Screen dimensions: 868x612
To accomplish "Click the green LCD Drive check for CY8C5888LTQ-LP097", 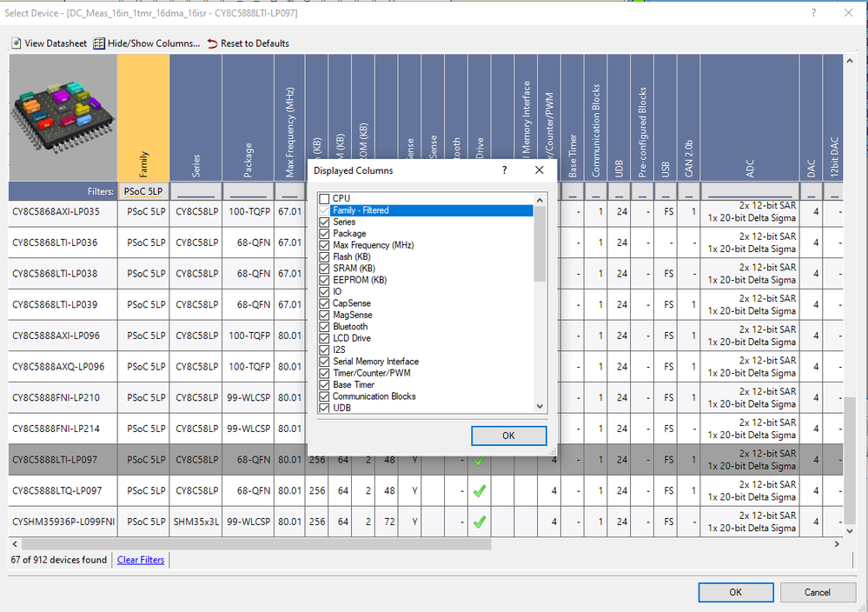I will tap(480, 490).
